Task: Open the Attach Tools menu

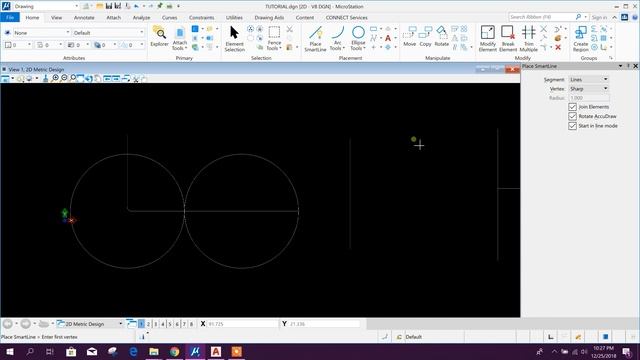Action: 180,39
